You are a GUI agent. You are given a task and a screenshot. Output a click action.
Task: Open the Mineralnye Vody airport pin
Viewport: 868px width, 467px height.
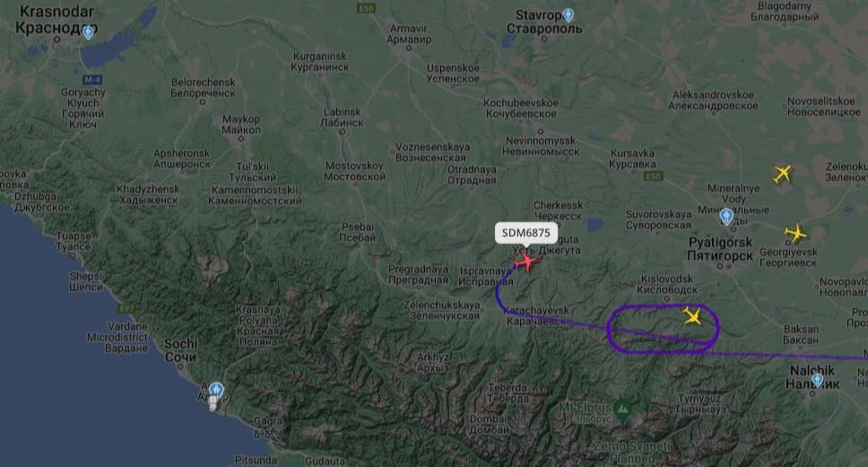tap(726, 216)
